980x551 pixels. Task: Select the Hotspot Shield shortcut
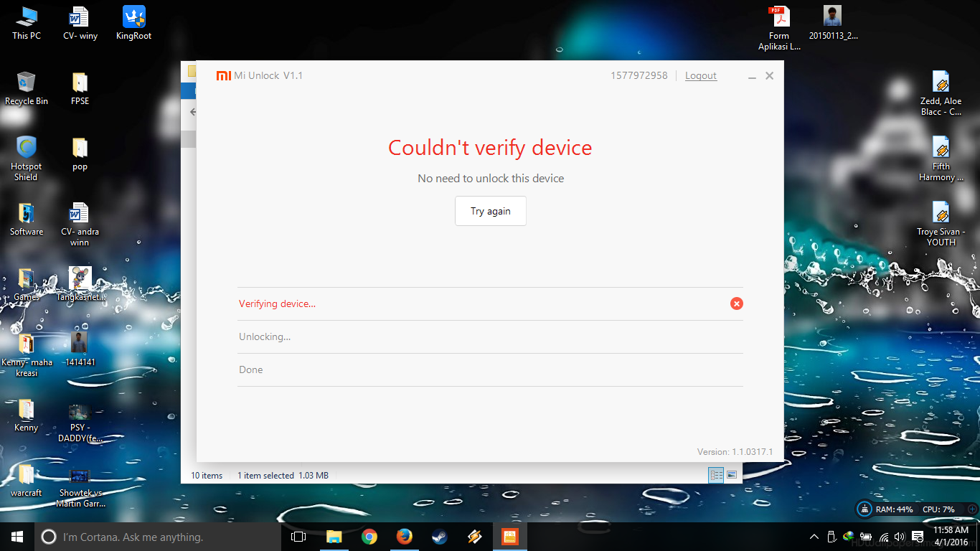27,159
